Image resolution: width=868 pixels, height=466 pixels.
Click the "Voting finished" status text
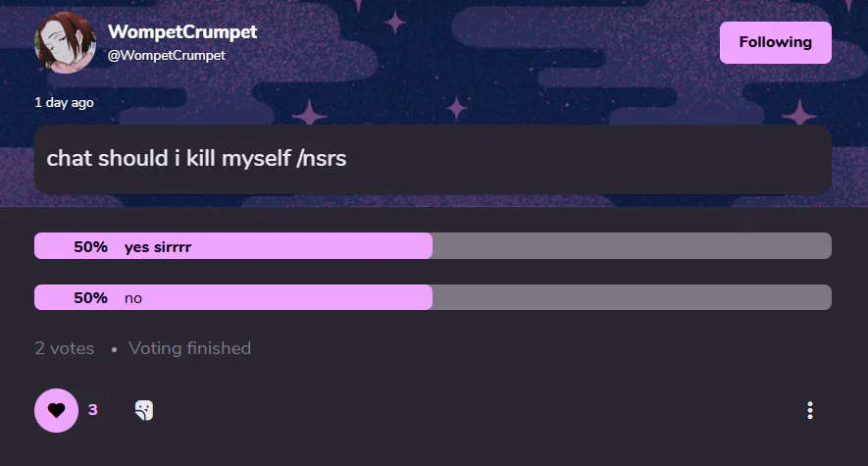[189, 348]
